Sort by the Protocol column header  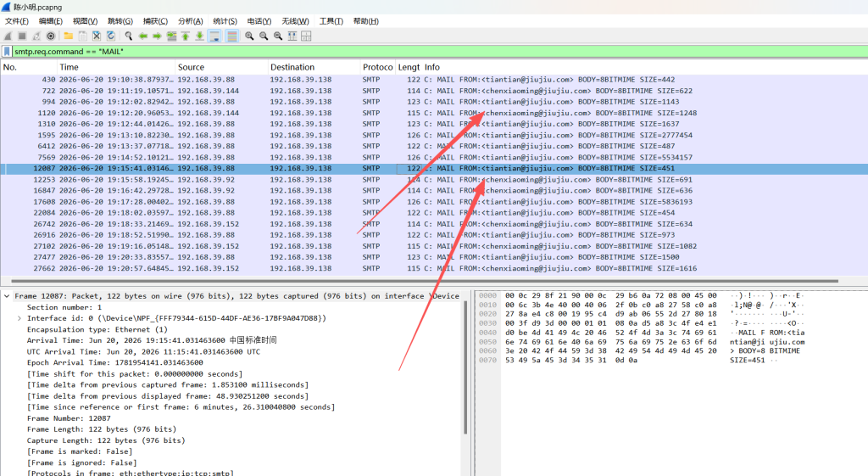tap(377, 67)
